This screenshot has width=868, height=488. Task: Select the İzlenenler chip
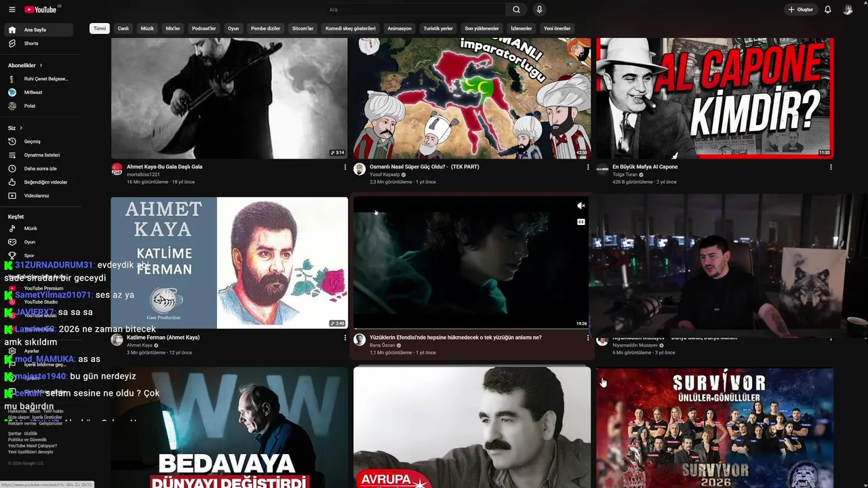(x=521, y=28)
